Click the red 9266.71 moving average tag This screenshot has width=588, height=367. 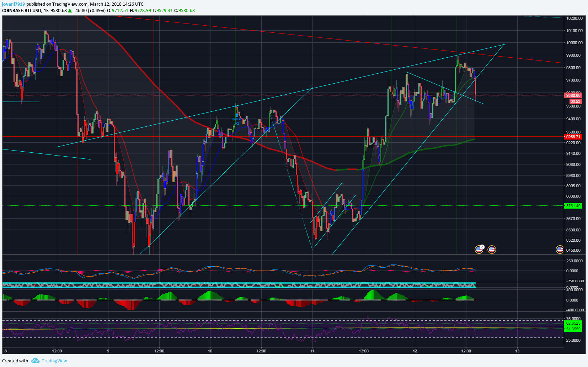pos(573,137)
